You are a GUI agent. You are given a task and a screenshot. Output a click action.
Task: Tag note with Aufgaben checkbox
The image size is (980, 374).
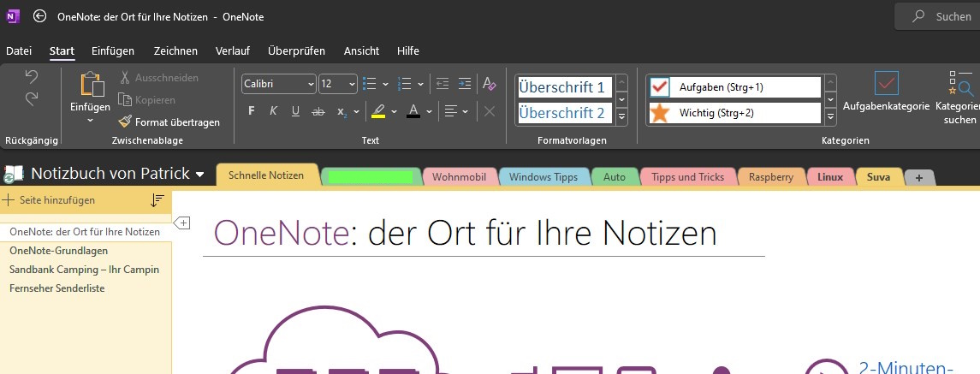735,87
